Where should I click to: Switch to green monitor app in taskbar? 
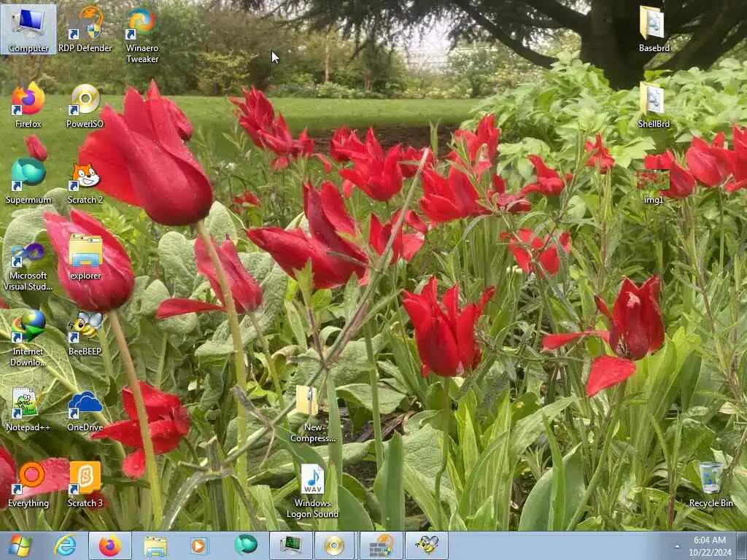290,545
